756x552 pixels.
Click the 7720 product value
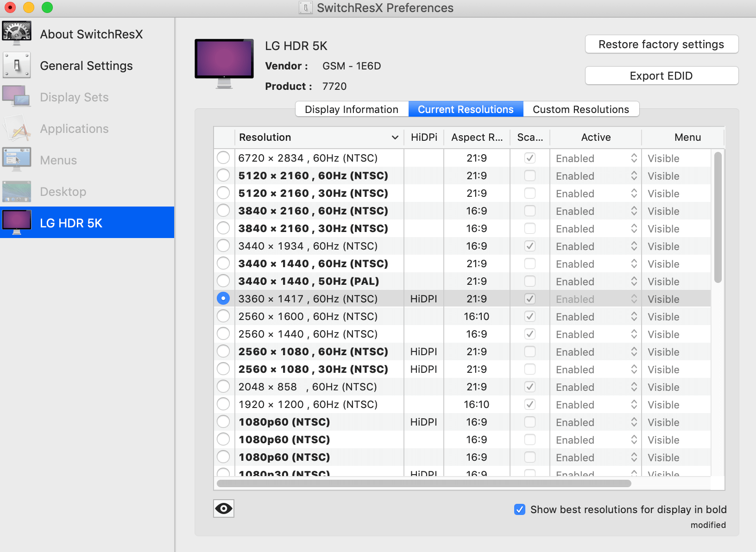334,86
